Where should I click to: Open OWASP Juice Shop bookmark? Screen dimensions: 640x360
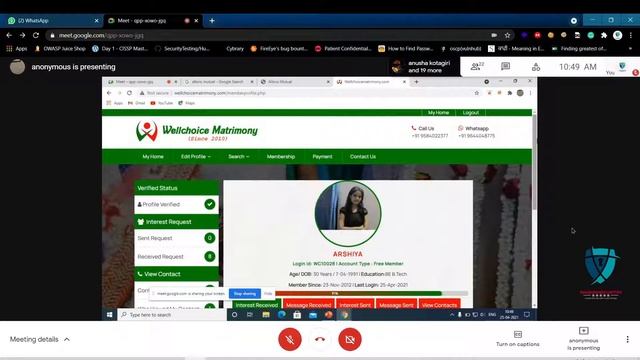[x=60, y=49]
